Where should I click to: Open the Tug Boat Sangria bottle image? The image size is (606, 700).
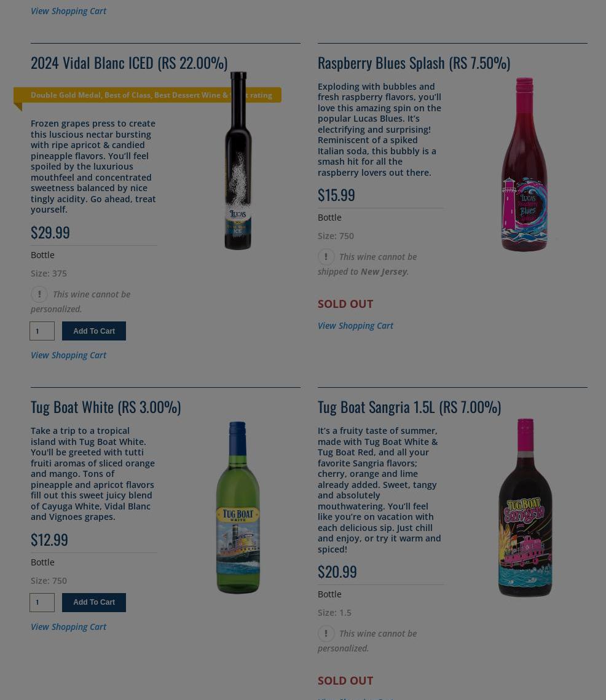click(525, 508)
